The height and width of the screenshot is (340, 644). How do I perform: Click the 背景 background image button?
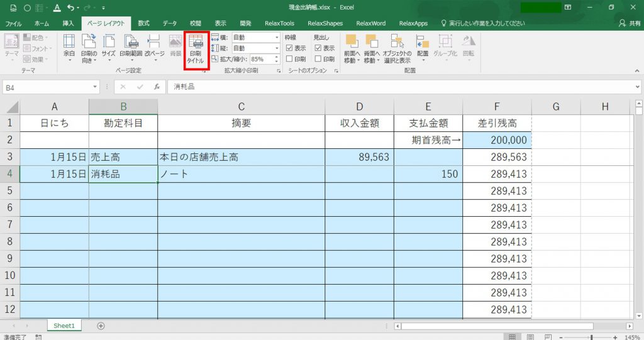pyautogui.click(x=176, y=46)
